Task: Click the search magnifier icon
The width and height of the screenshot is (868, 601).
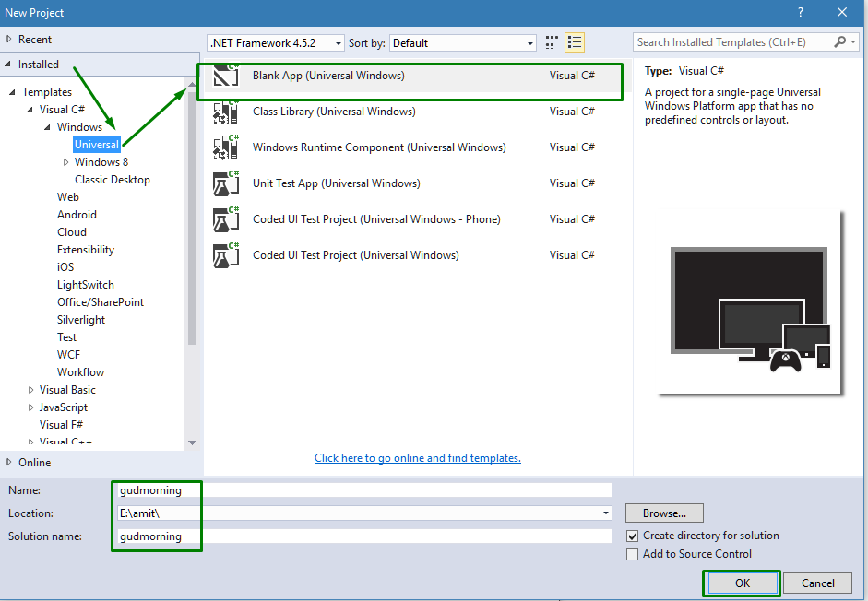Action: pos(840,41)
